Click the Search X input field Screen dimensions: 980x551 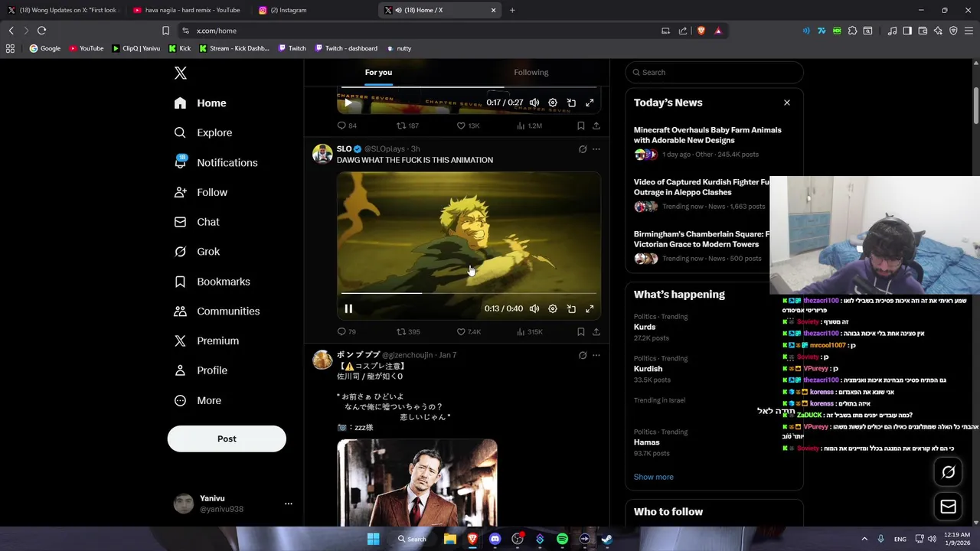[714, 72]
